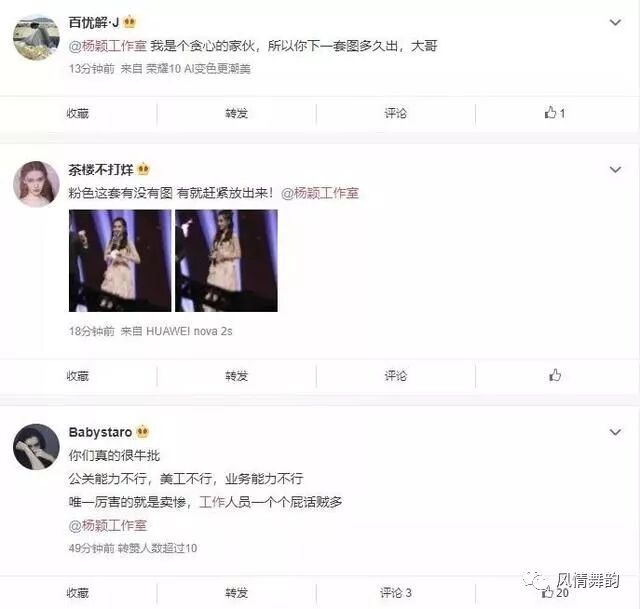Open @杨颖工作室 mention in Babystaro post
Image resolution: width=640 pixels, height=609 pixels.
coord(108,525)
